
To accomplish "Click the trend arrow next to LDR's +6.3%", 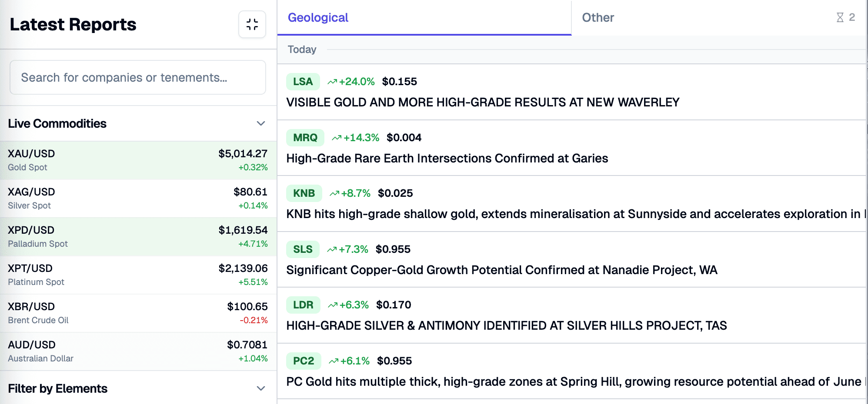I will [x=333, y=305].
